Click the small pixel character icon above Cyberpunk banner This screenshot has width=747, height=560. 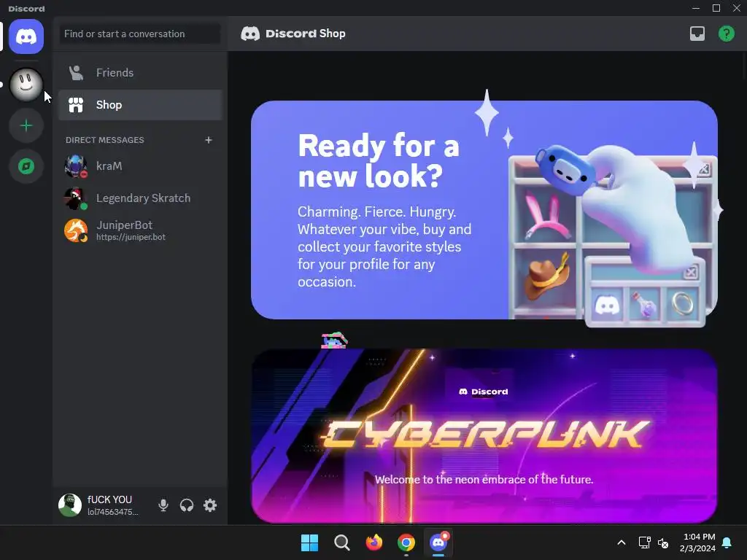click(334, 341)
